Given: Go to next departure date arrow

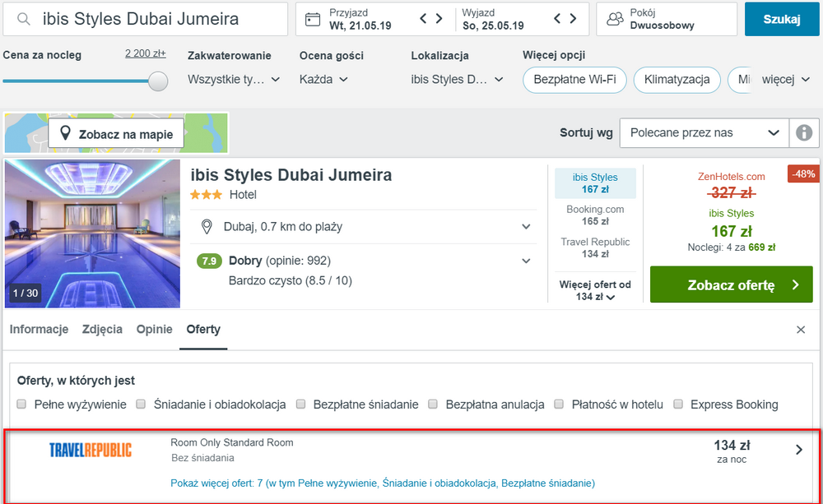Looking at the screenshot, I should tap(573, 19).
